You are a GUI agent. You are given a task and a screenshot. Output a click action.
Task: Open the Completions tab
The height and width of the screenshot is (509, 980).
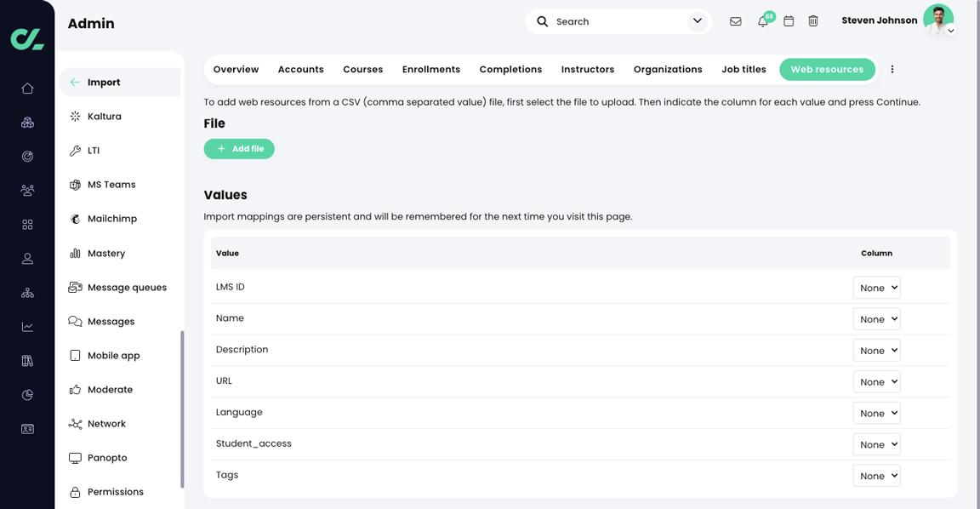point(510,69)
